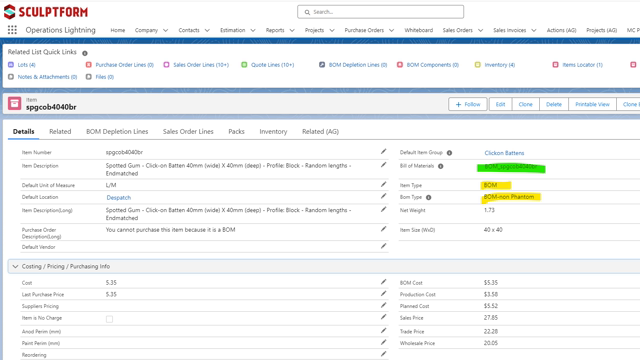Viewport: 640px width, 360px height.
Task: Open the Estimation menu dropdown arrow
Action: click(253, 30)
